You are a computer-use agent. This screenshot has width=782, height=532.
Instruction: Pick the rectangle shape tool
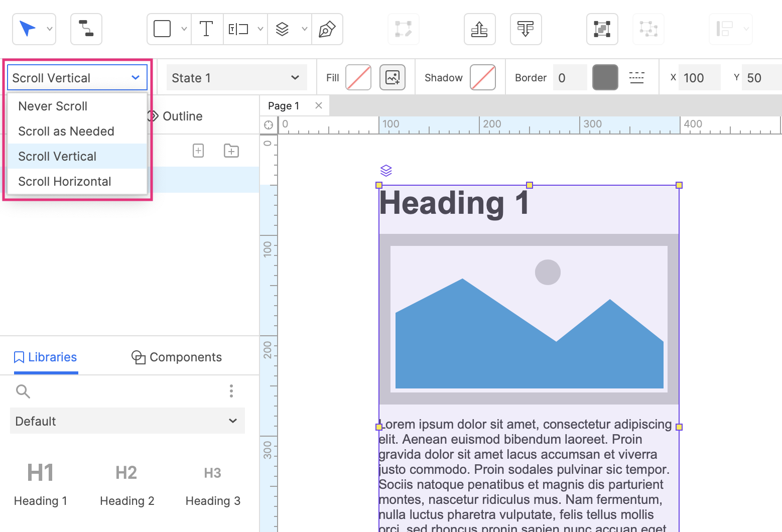click(162, 29)
